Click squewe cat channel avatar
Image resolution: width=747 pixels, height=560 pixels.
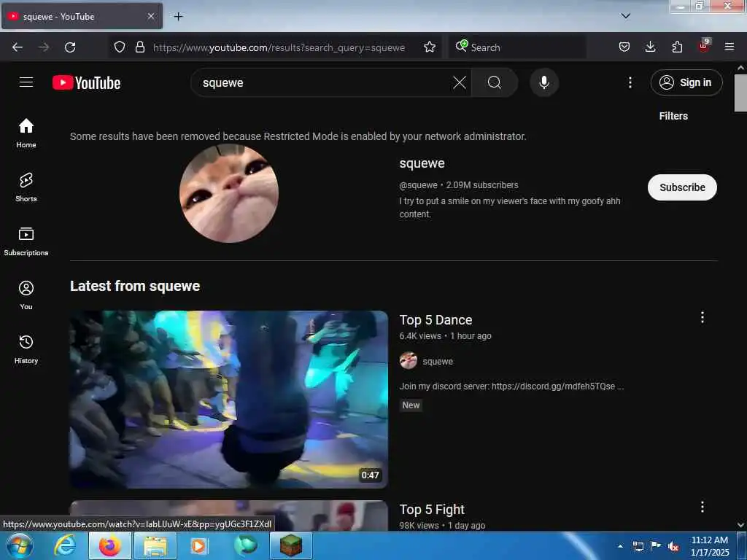pos(229,193)
